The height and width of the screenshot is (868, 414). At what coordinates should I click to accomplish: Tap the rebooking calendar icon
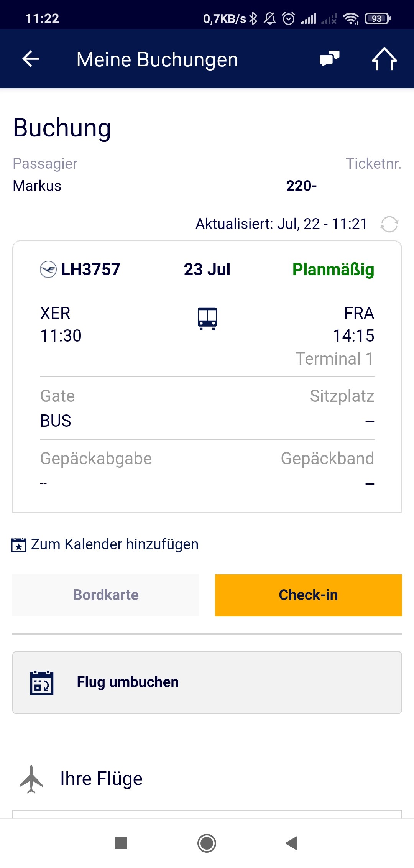tap(42, 683)
